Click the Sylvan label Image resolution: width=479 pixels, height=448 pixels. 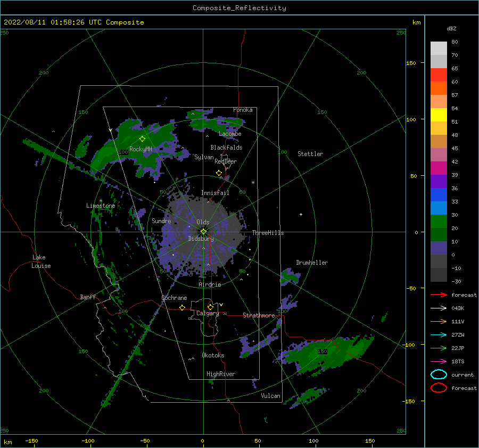click(204, 157)
